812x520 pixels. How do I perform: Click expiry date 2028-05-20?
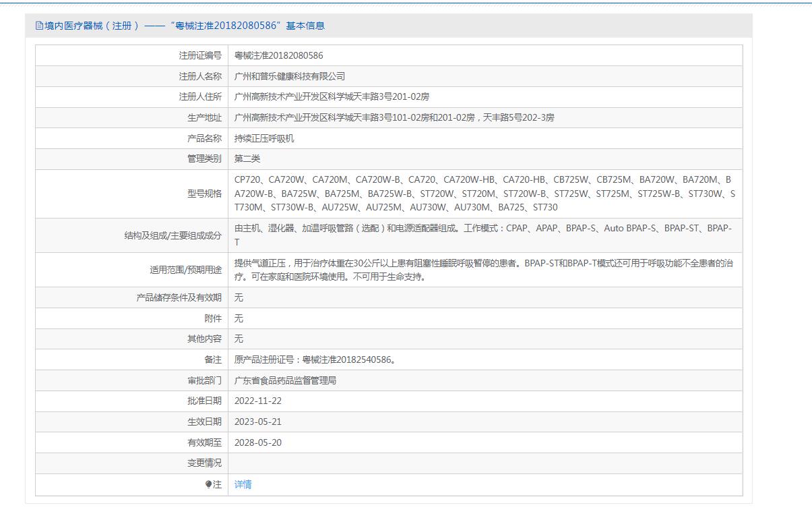point(257,442)
